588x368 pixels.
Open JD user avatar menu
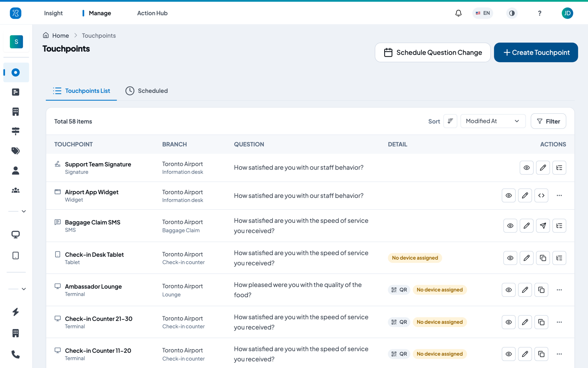pyautogui.click(x=567, y=13)
